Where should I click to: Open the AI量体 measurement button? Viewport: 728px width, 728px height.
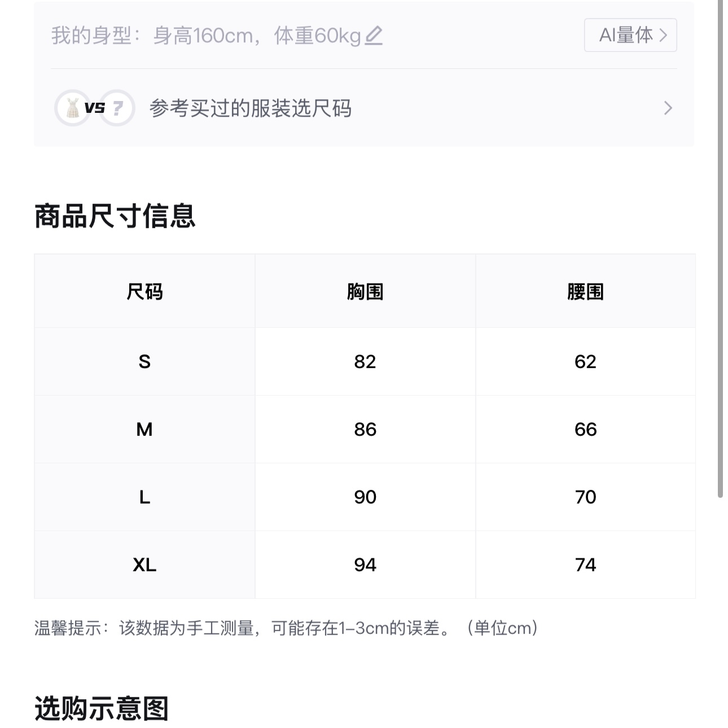630,35
